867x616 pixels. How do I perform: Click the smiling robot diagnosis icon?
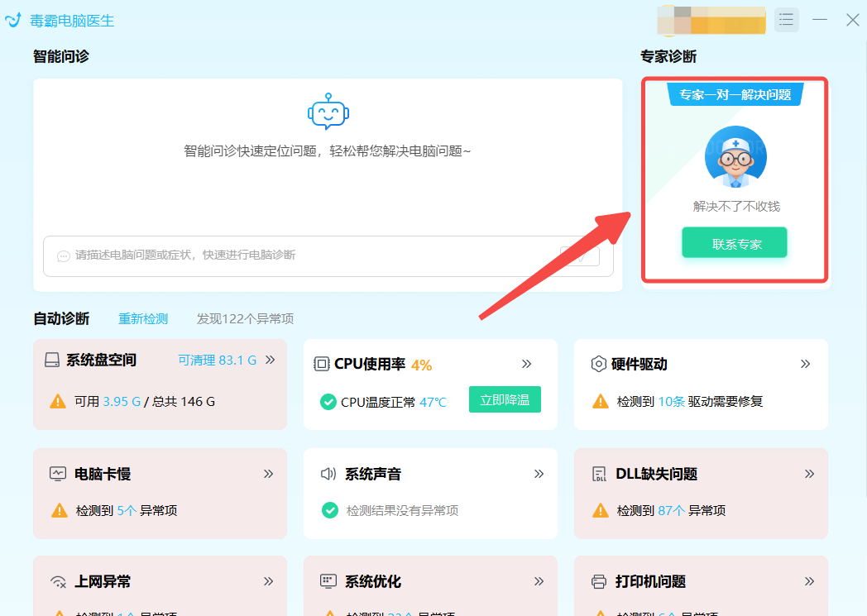tap(328, 112)
